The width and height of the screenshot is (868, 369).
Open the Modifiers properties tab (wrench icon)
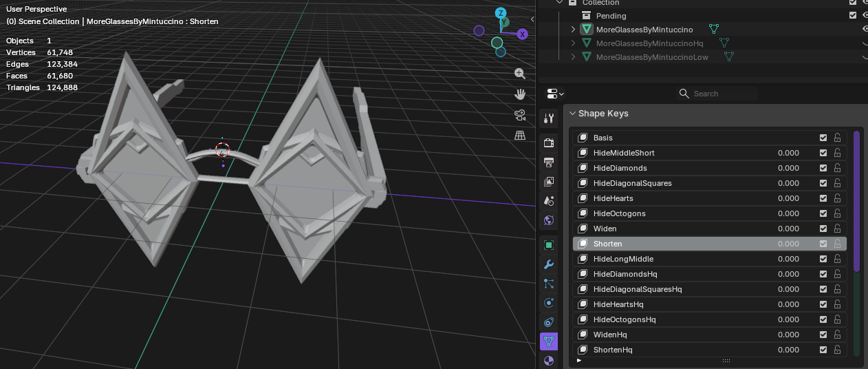549,264
